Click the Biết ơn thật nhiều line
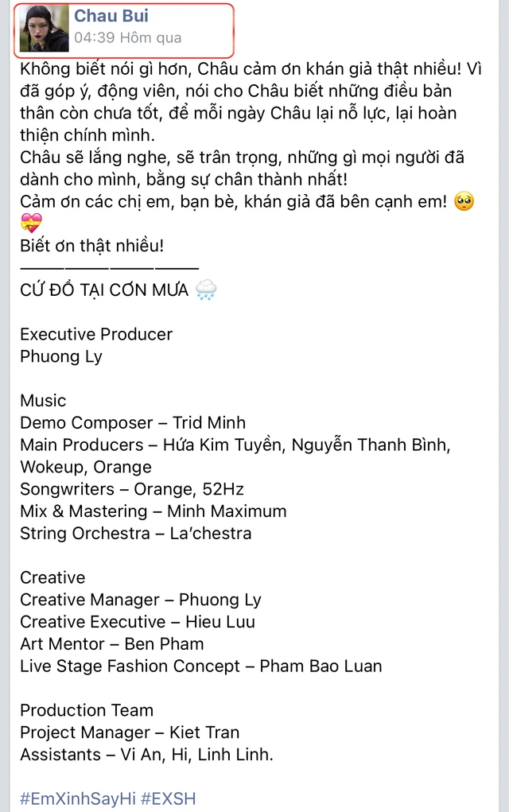The height and width of the screenshot is (812, 509). pos(92,246)
